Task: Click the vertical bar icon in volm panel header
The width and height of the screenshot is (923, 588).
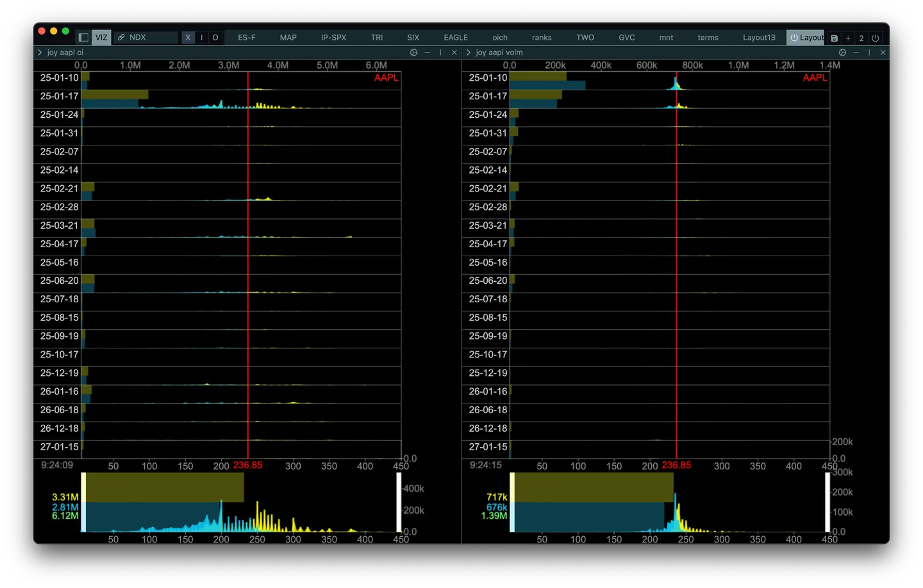Action: (x=870, y=53)
